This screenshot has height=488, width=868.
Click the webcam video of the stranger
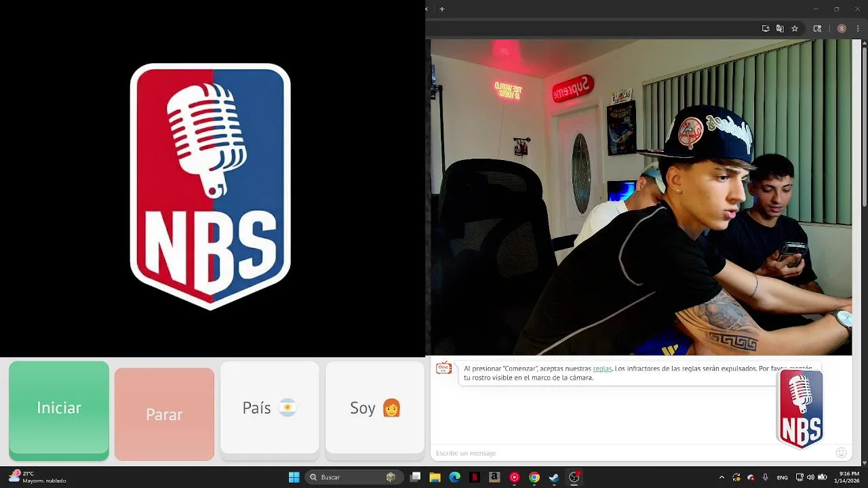(x=641, y=197)
